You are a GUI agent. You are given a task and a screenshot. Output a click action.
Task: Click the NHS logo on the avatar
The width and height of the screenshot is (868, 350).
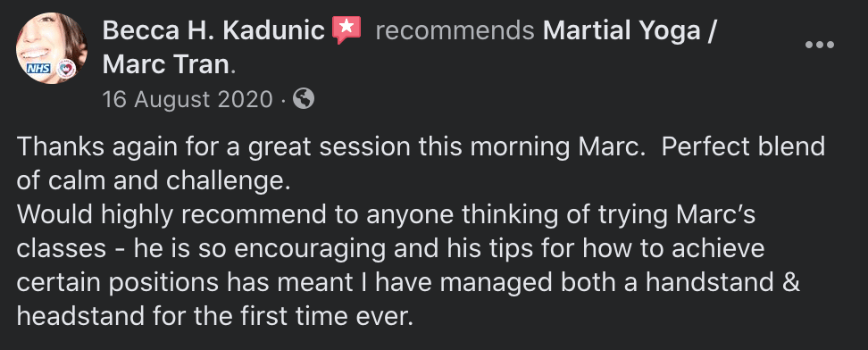(x=40, y=68)
